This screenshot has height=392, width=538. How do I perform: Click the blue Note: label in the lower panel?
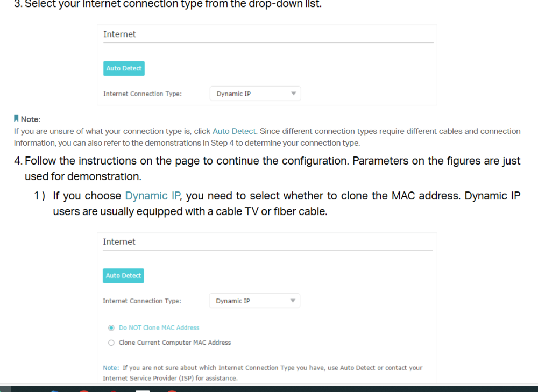[x=111, y=368]
